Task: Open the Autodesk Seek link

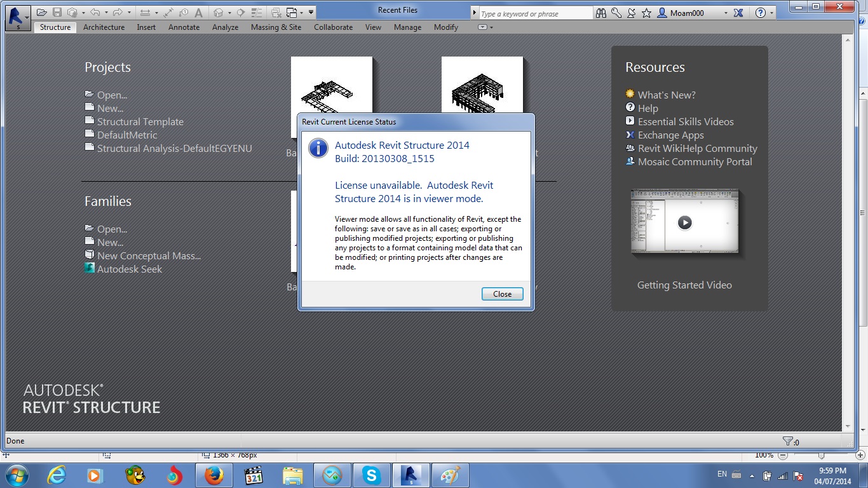Action: pyautogui.click(x=130, y=269)
